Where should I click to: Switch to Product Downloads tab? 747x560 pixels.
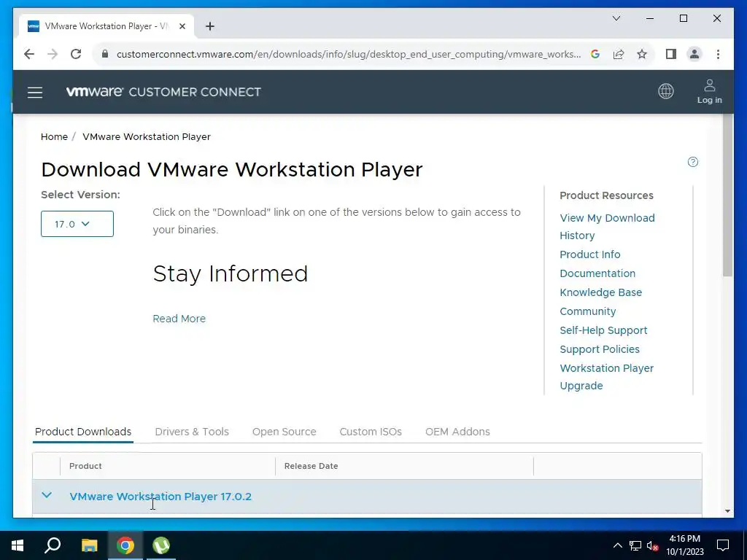83,432
